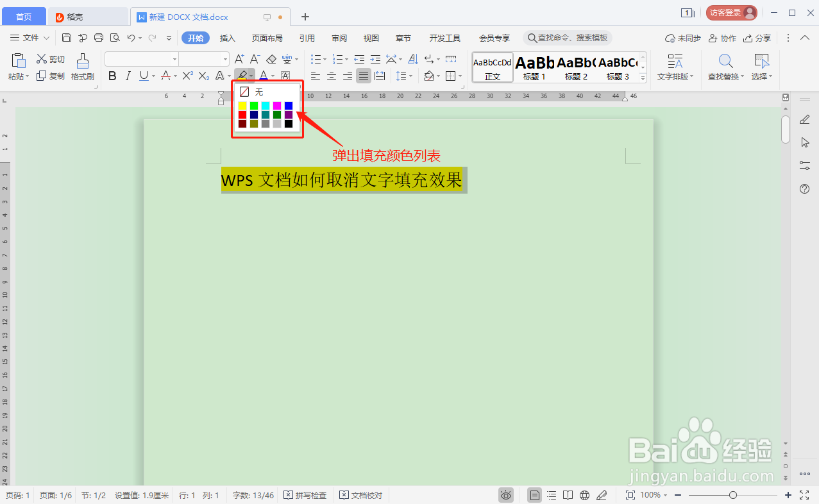
Task: Apply the 标题 1 heading style
Action: tap(534, 67)
